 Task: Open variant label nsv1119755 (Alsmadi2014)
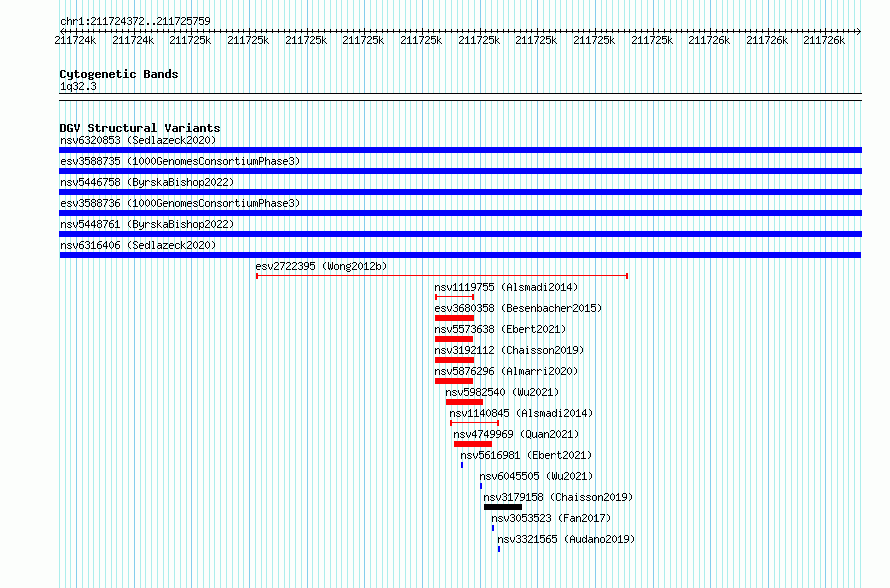coord(506,287)
